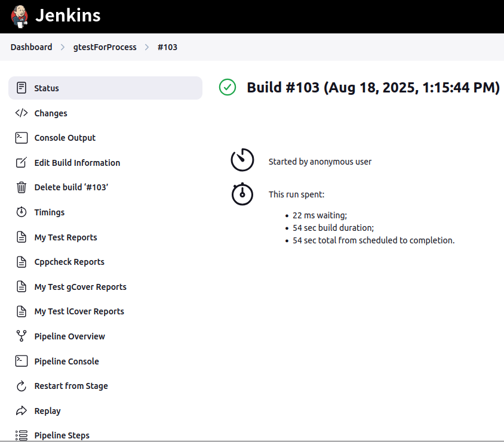Click the pencil icon for Edit Build Information
The height and width of the screenshot is (442, 504).
21,162
